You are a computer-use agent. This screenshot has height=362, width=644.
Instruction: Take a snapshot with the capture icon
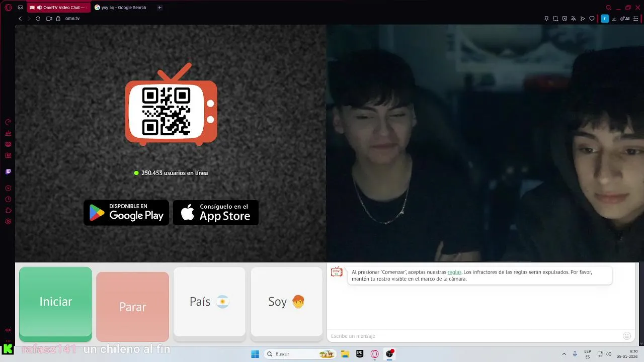[x=555, y=19]
